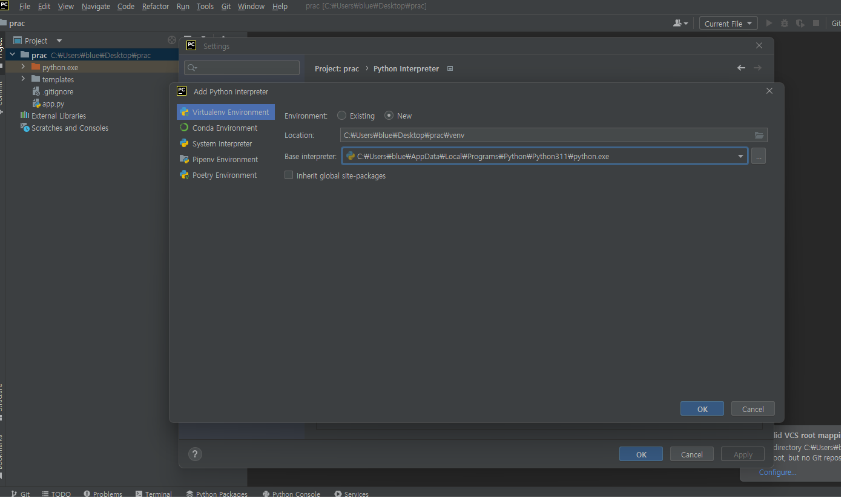Open the Code With Me user dropdown

tap(680, 24)
